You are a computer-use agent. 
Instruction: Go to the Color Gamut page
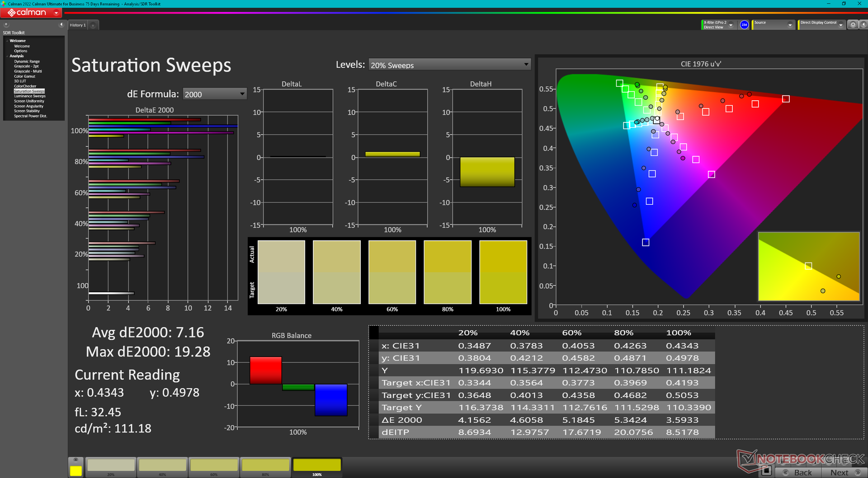(24, 76)
